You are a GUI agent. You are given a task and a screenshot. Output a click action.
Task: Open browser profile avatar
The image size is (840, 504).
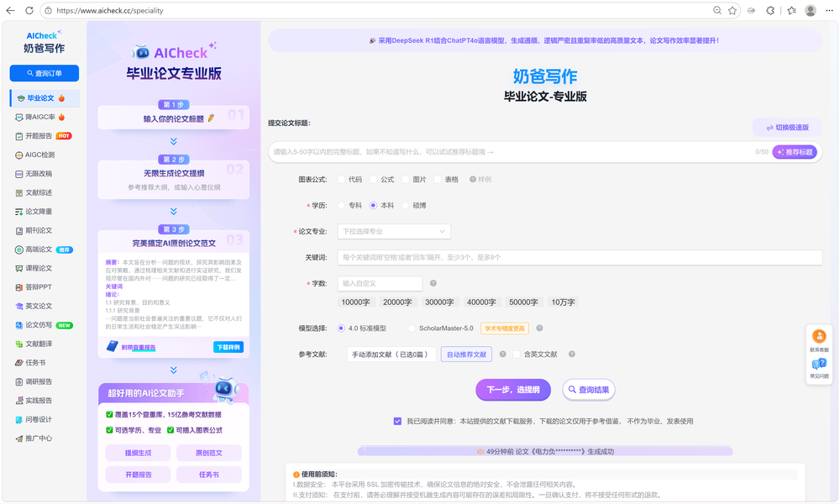tap(811, 10)
